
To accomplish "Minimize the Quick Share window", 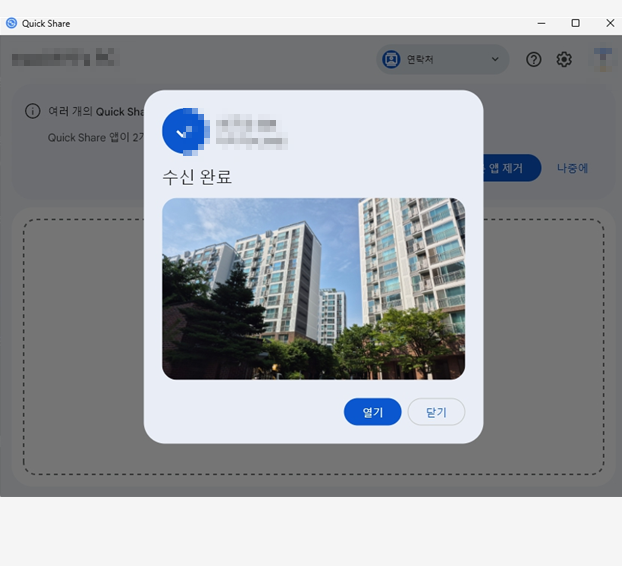I will tap(541, 23).
